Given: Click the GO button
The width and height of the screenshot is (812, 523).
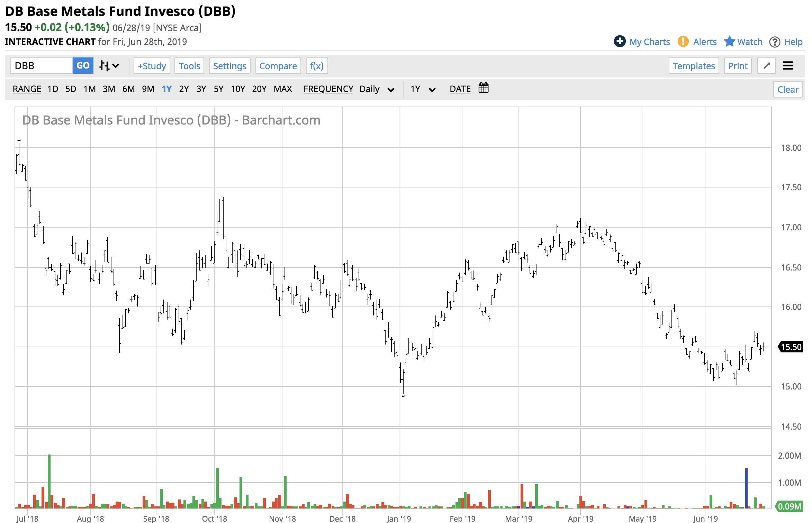Looking at the screenshot, I should [83, 66].
